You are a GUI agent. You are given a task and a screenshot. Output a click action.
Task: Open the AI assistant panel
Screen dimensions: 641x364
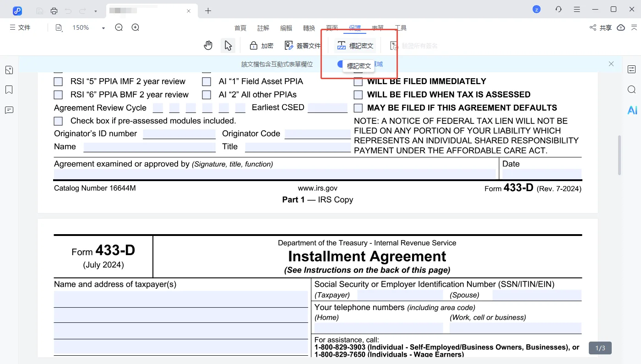[x=632, y=110]
